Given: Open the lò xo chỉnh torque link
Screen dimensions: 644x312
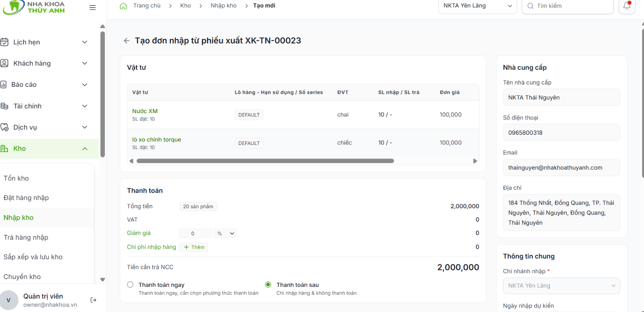Looking at the screenshot, I should (x=157, y=139).
